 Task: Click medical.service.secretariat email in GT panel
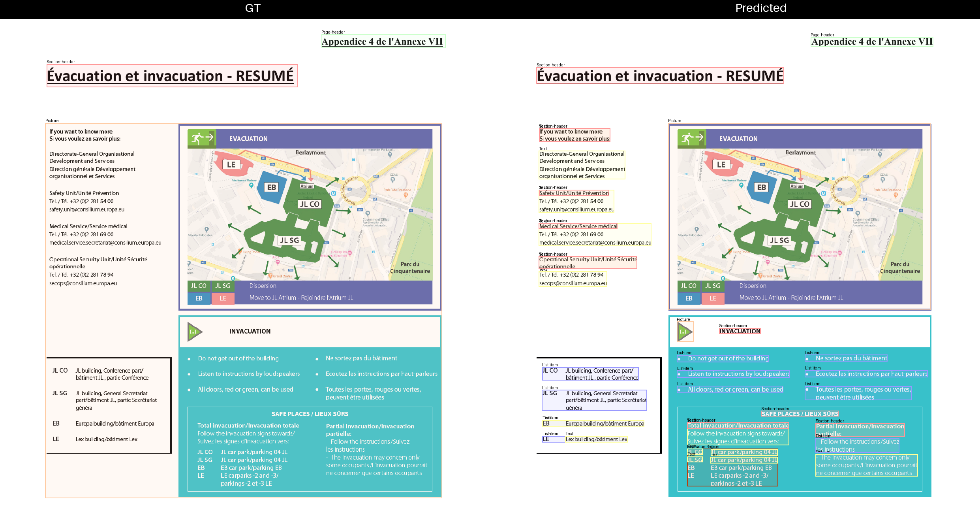(x=105, y=243)
